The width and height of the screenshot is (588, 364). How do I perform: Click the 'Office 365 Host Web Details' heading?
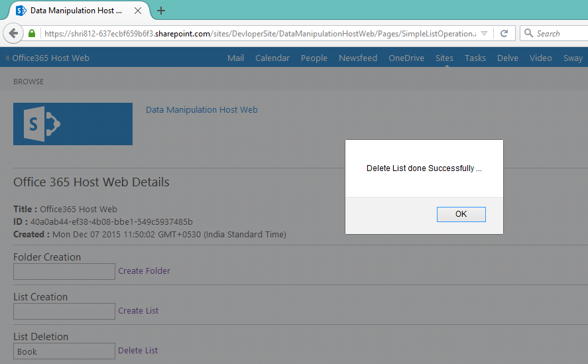[91, 182]
